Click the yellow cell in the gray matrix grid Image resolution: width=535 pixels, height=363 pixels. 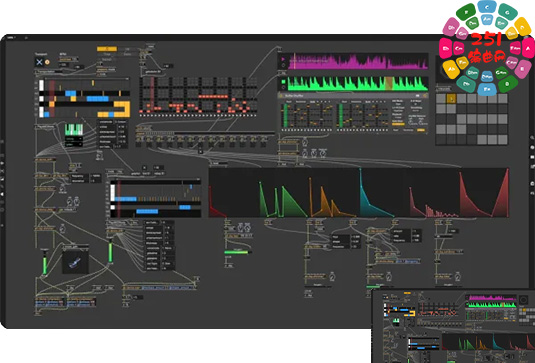tap(451, 99)
